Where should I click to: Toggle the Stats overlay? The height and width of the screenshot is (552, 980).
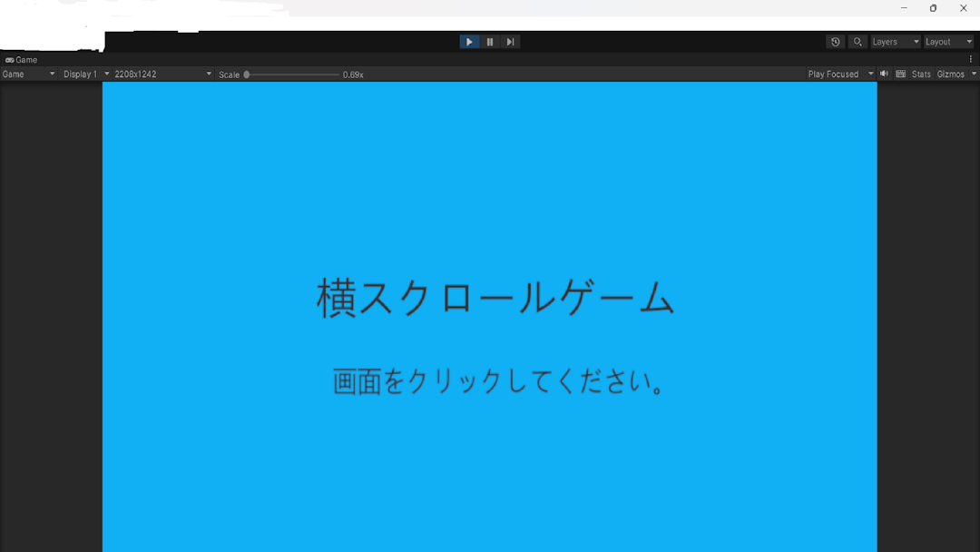(x=921, y=74)
